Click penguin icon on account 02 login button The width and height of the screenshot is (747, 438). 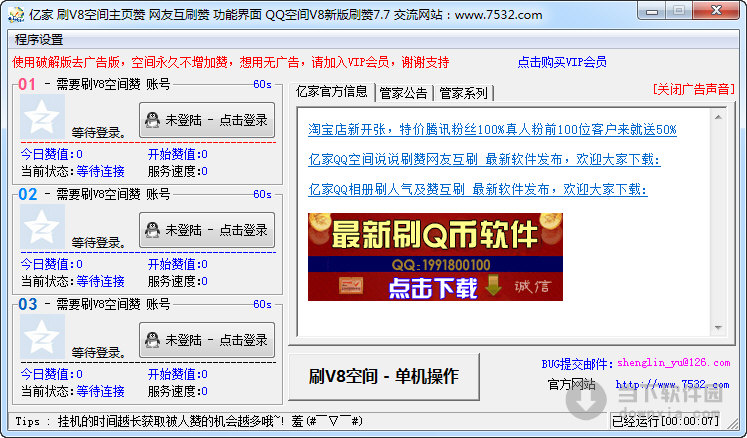(x=152, y=230)
